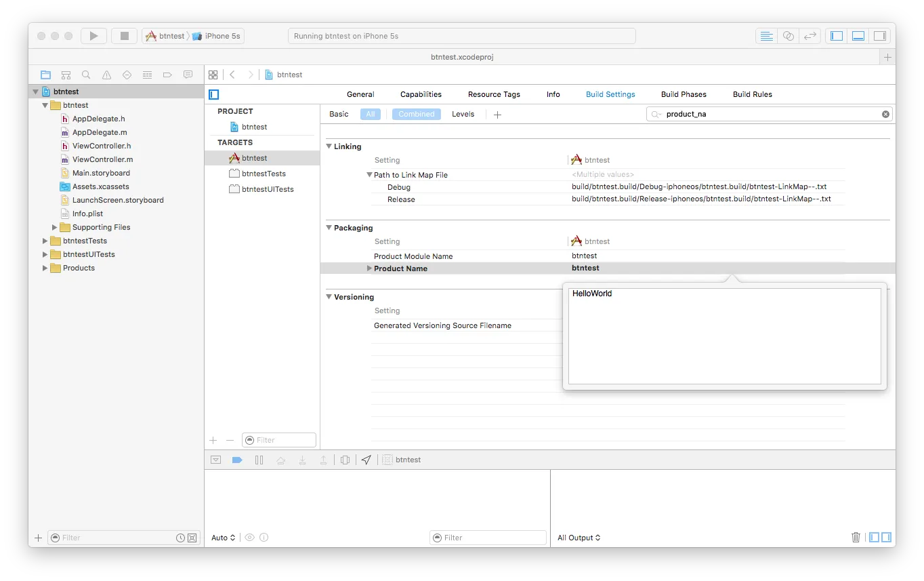Viewport: 924px width, 581px height.
Task: Switch to the Build Rules tab
Action: [x=753, y=94]
